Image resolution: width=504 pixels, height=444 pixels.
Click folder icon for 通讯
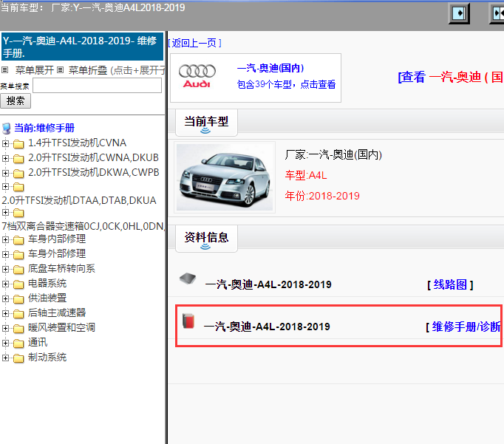[18, 343]
